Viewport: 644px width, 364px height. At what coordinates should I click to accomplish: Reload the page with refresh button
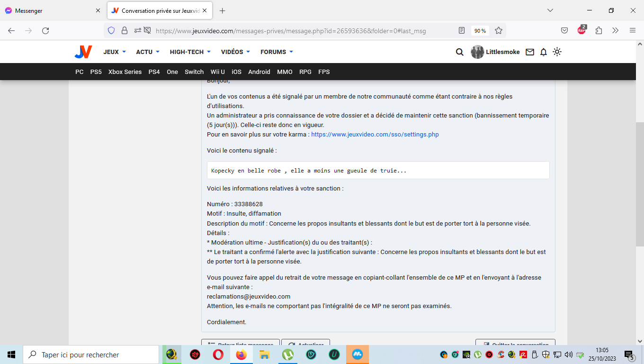coord(45,31)
